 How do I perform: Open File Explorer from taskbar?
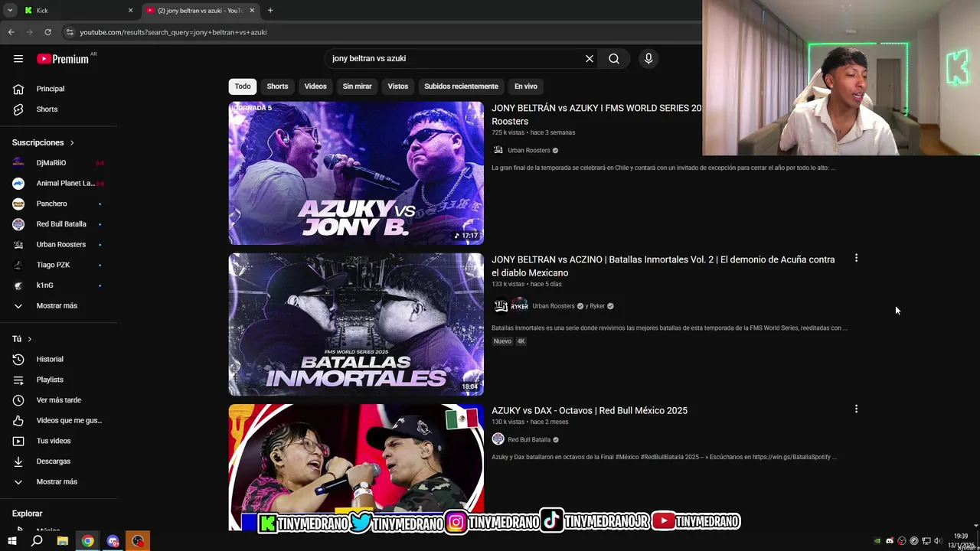pyautogui.click(x=62, y=541)
